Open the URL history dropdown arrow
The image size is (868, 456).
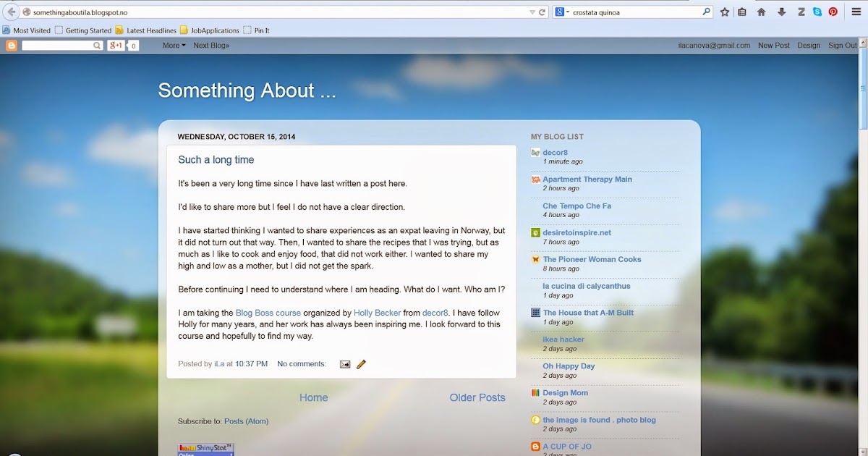coord(532,12)
